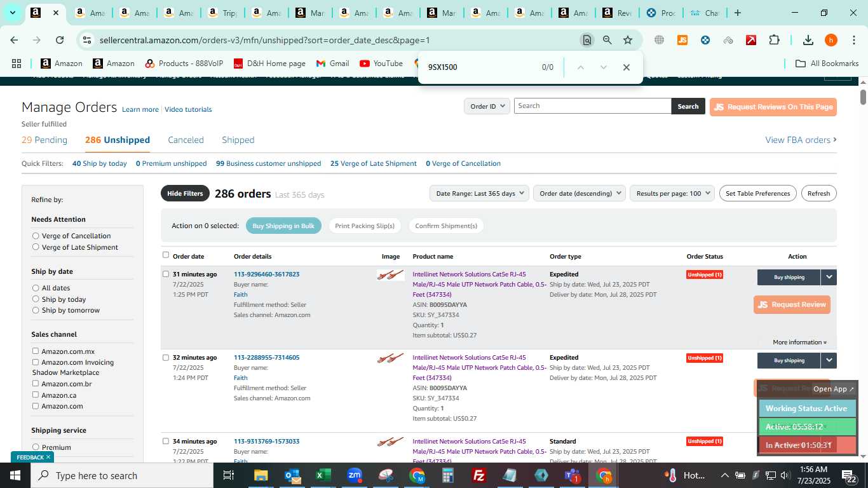This screenshot has width=868, height=488.
Task: Click the find-in-page icon in address bar
Action: coord(587,40)
